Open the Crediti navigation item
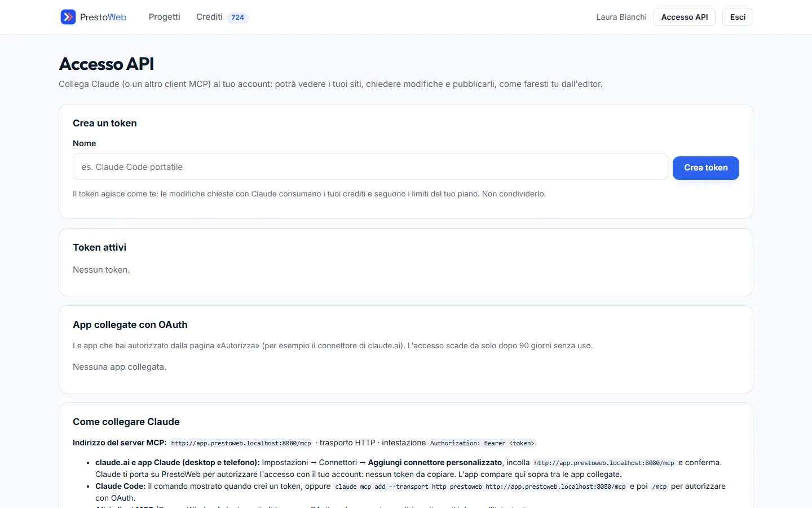 pyautogui.click(x=209, y=17)
